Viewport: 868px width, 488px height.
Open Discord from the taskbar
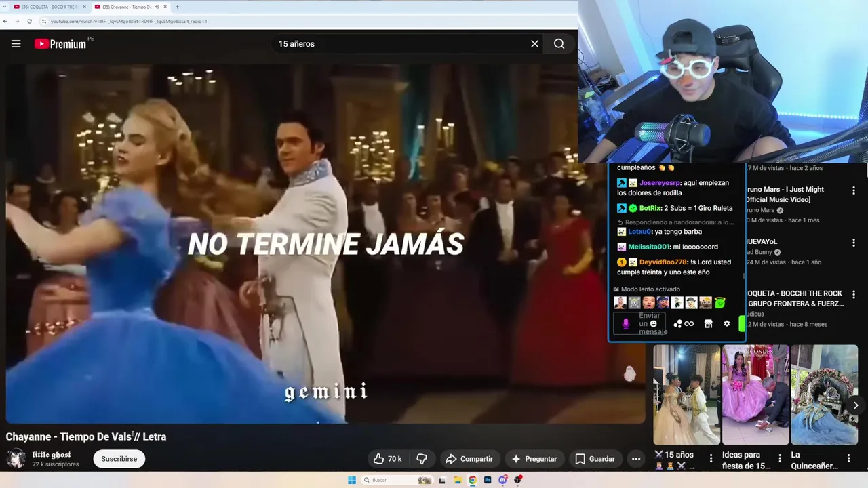[503, 480]
